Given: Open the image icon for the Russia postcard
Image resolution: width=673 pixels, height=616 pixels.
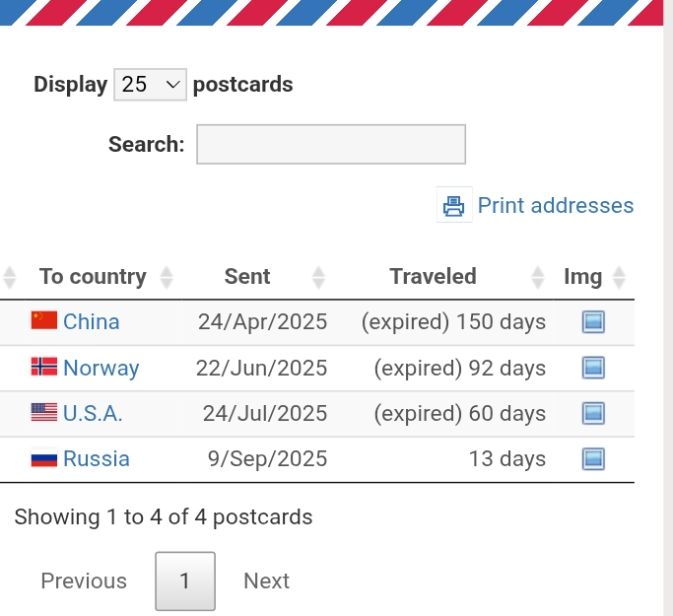Looking at the screenshot, I should 593,458.
